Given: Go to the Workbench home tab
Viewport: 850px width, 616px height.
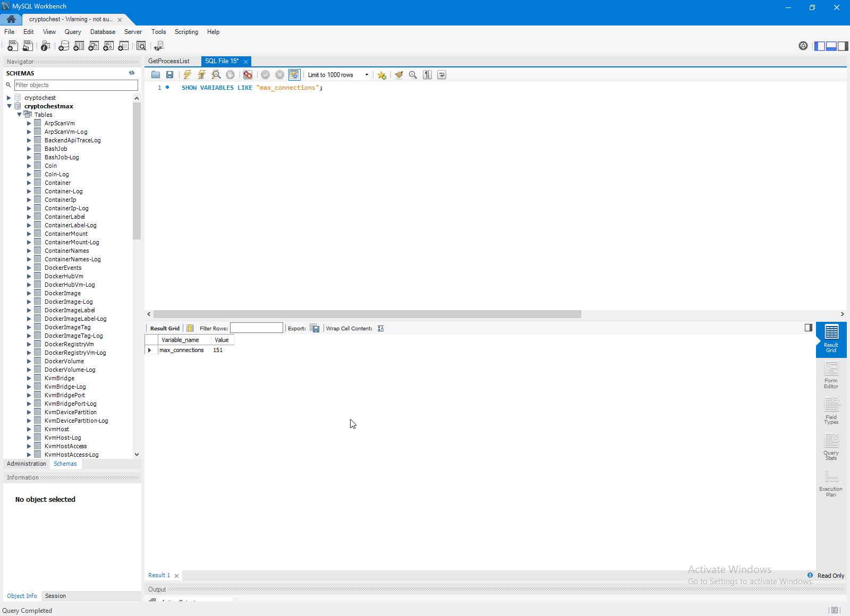Looking at the screenshot, I should (11, 19).
